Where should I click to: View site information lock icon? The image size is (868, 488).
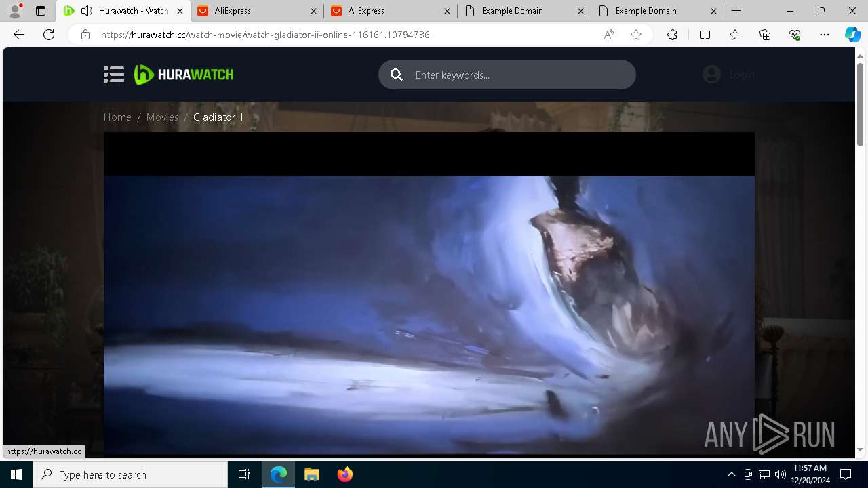pyautogui.click(x=85, y=35)
